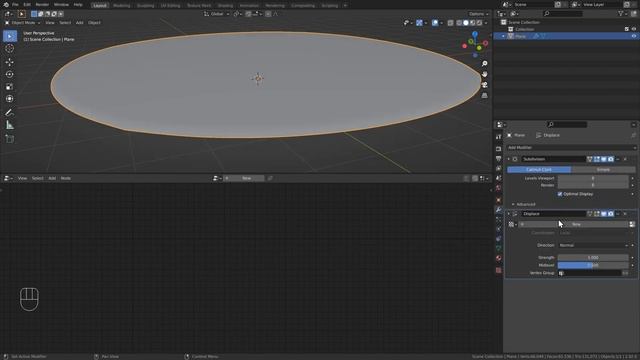Screen dimensions: 640x360
Task: Open the viewport Options dropdown
Action: click(x=478, y=14)
